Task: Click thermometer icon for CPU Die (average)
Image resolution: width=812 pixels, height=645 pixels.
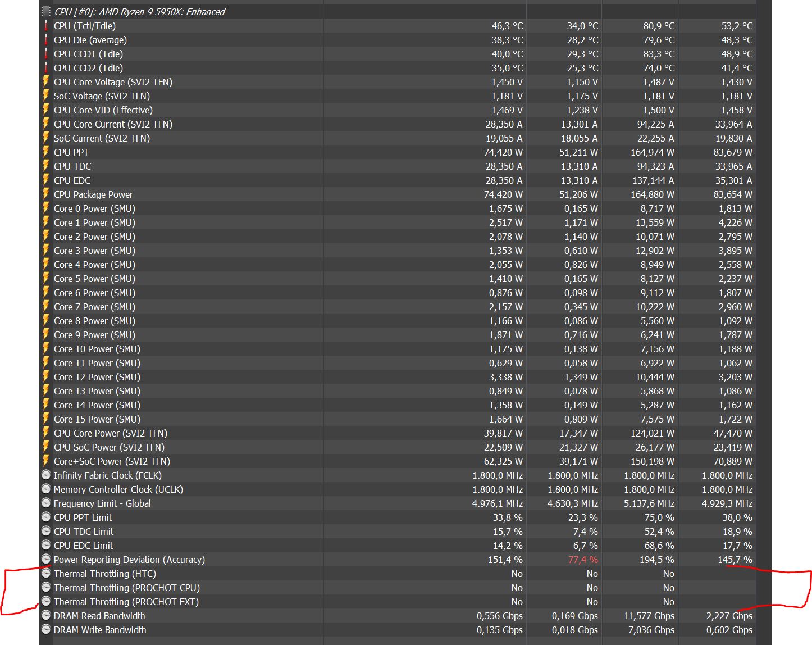Action: click(46, 39)
